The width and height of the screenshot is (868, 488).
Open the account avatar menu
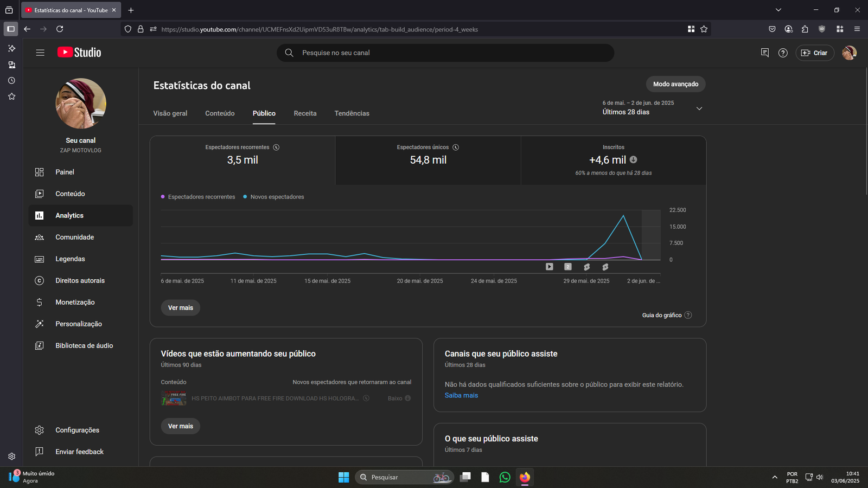849,53
